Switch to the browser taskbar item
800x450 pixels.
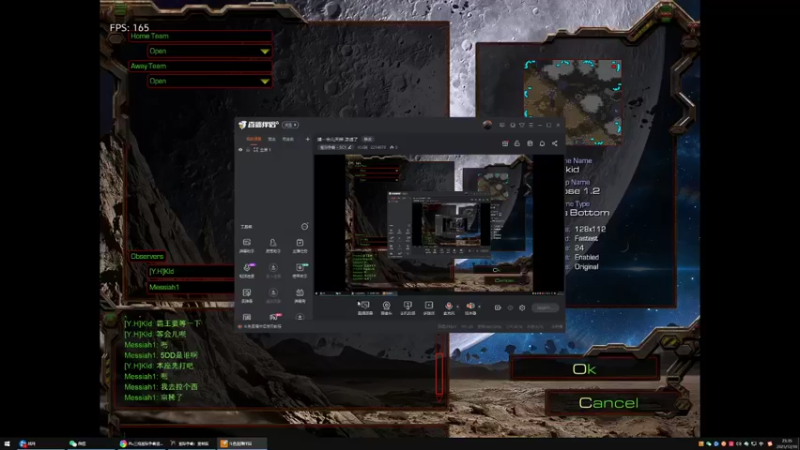tap(141, 444)
